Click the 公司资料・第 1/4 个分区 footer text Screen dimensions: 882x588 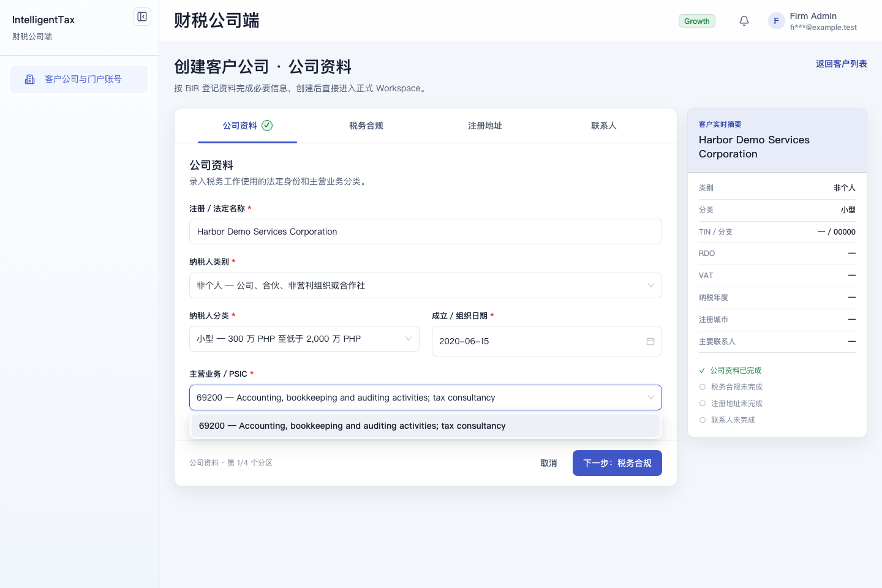click(x=231, y=463)
